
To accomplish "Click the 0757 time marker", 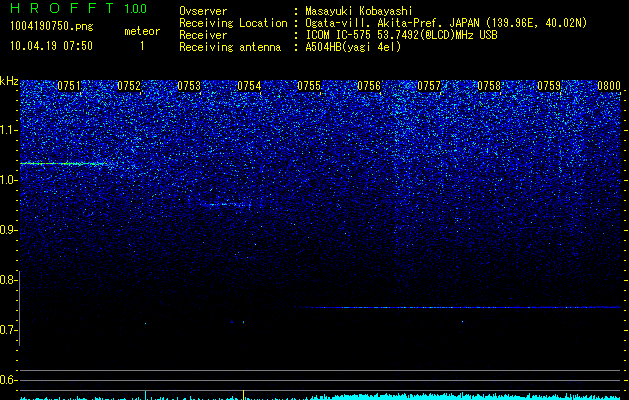I will (x=429, y=86).
